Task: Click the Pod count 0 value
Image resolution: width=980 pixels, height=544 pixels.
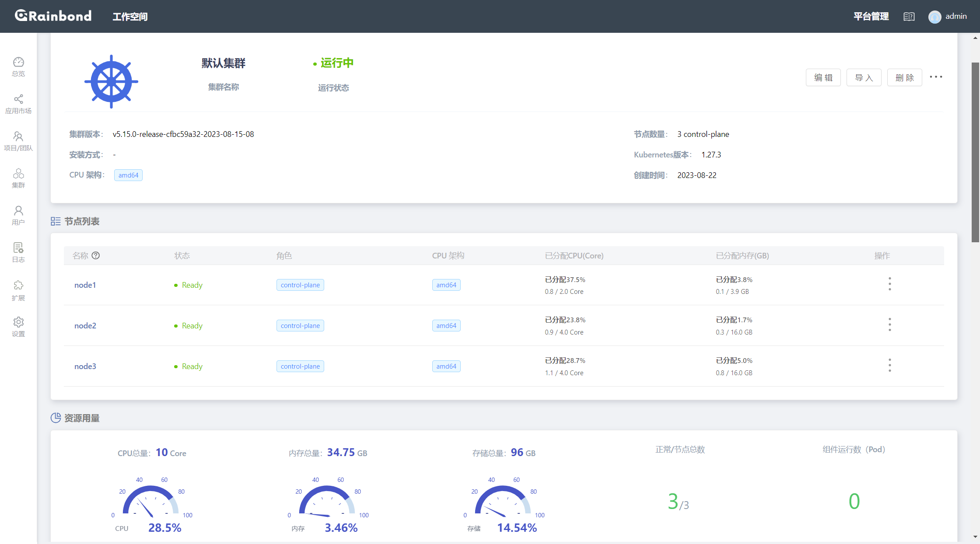Action: [854, 501]
